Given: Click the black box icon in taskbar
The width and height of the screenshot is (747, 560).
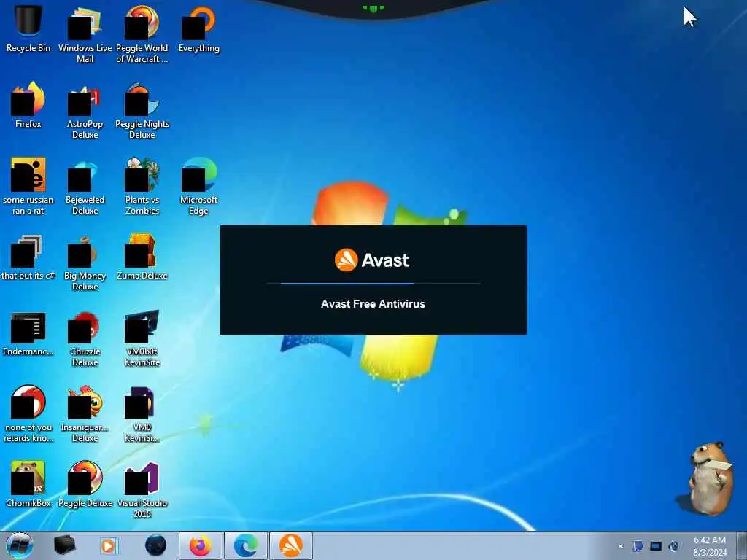Looking at the screenshot, I should tap(64, 545).
